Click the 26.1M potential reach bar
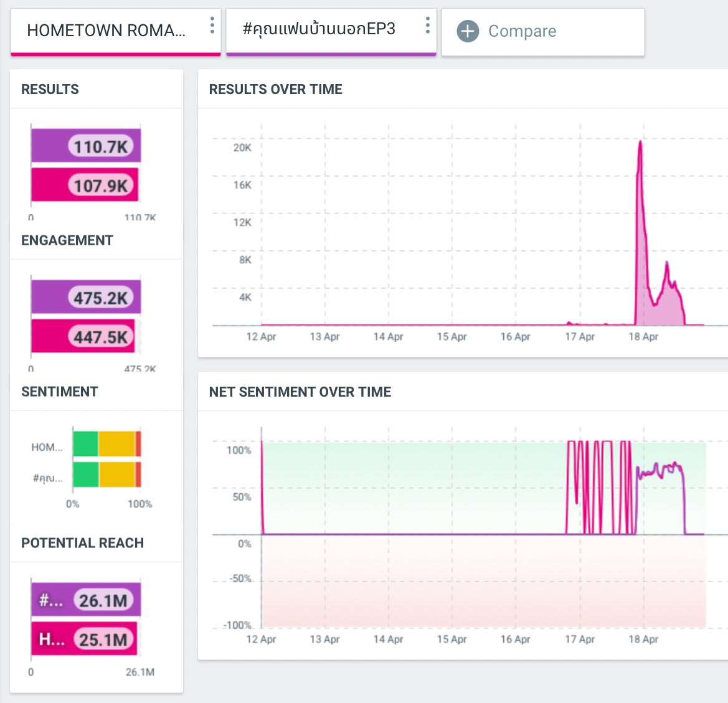 coord(85,599)
